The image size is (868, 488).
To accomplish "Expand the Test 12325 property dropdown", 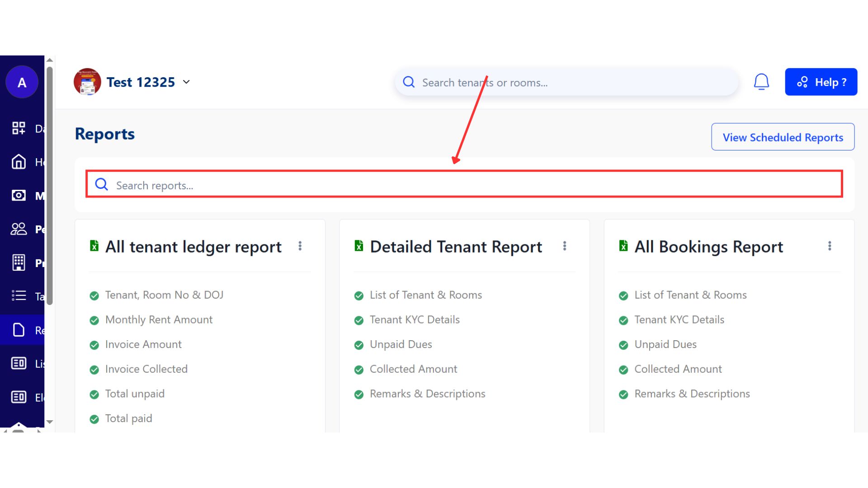I will click(x=186, y=82).
